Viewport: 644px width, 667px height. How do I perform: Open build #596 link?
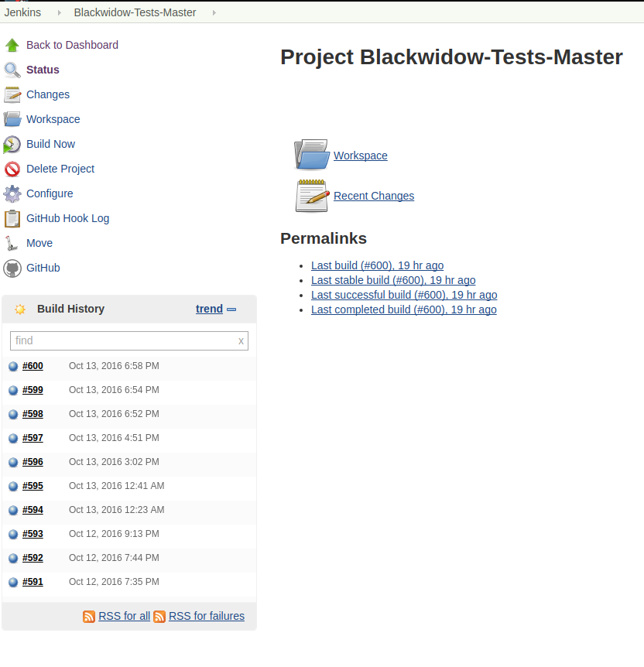[33, 461]
